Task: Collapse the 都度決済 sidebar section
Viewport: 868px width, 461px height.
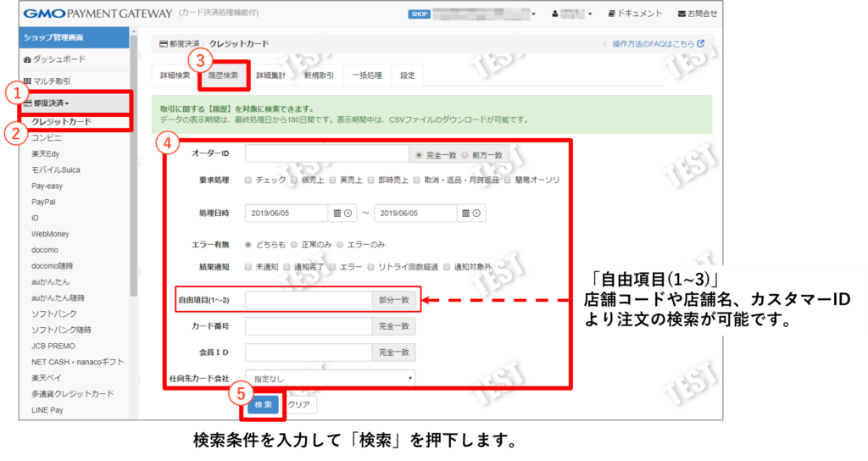Action: (x=51, y=102)
